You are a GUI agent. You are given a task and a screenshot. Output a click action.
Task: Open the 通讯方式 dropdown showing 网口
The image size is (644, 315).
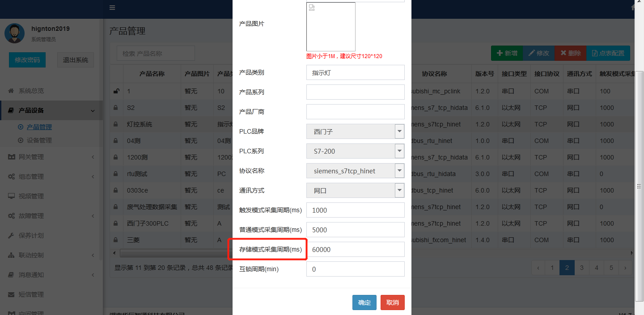[x=399, y=190]
